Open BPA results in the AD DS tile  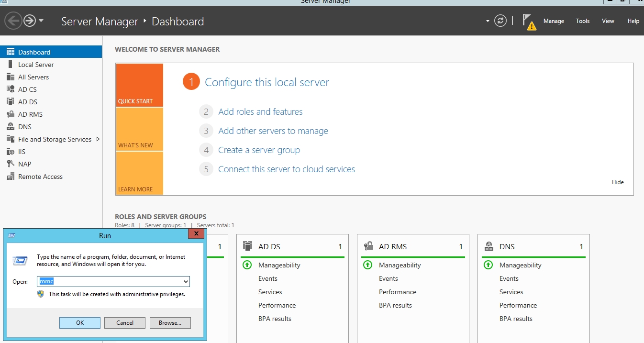tap(275, 319)
